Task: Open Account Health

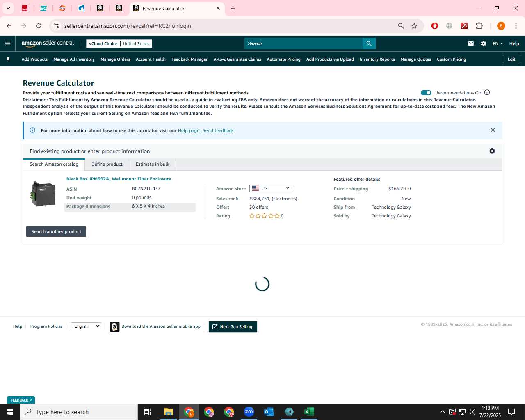Action: tap(151, 59)
